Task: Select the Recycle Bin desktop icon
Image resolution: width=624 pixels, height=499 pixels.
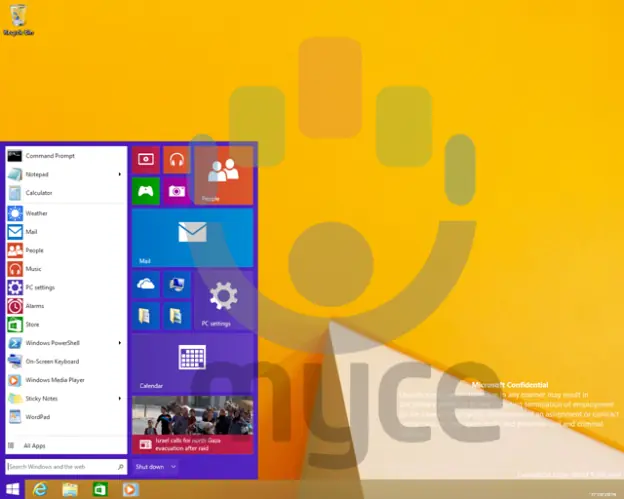Action: coord(18,20)
